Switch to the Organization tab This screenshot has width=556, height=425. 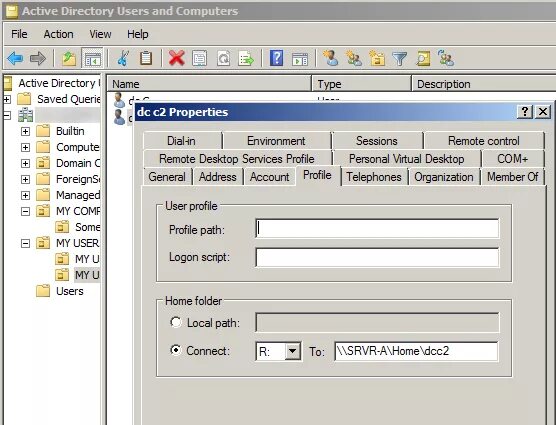(444, 177)
